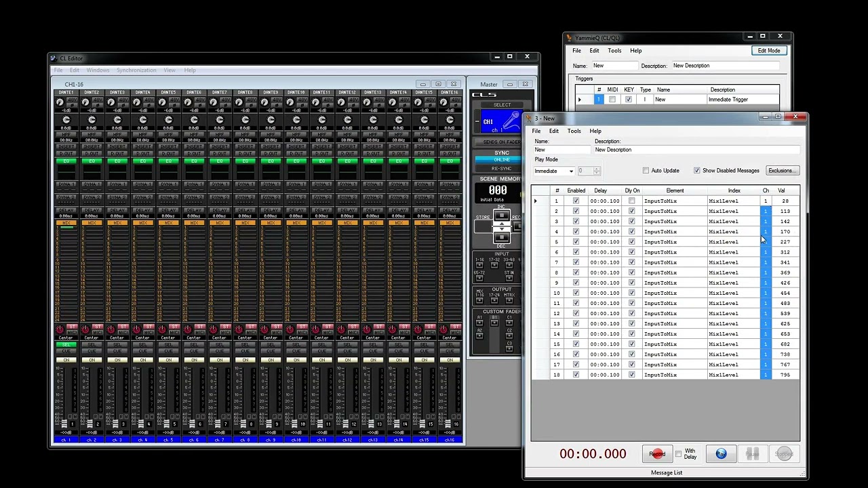Open Synchronization menu in CL Editor
This screenshot has width=868, height=488.
pos(136,70)
